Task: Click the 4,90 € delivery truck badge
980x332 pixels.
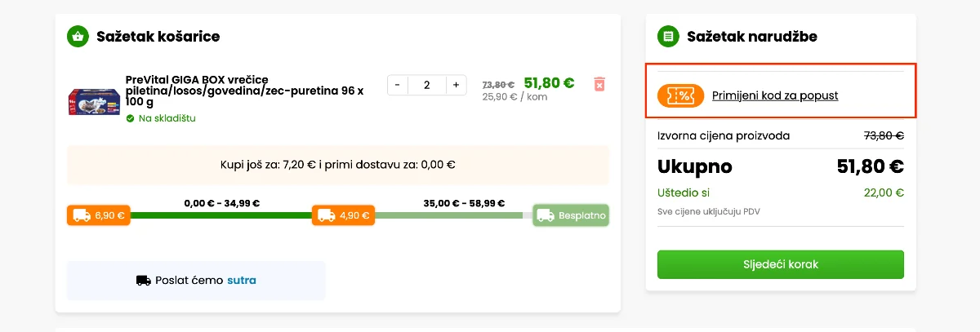Action: [344, 215]
